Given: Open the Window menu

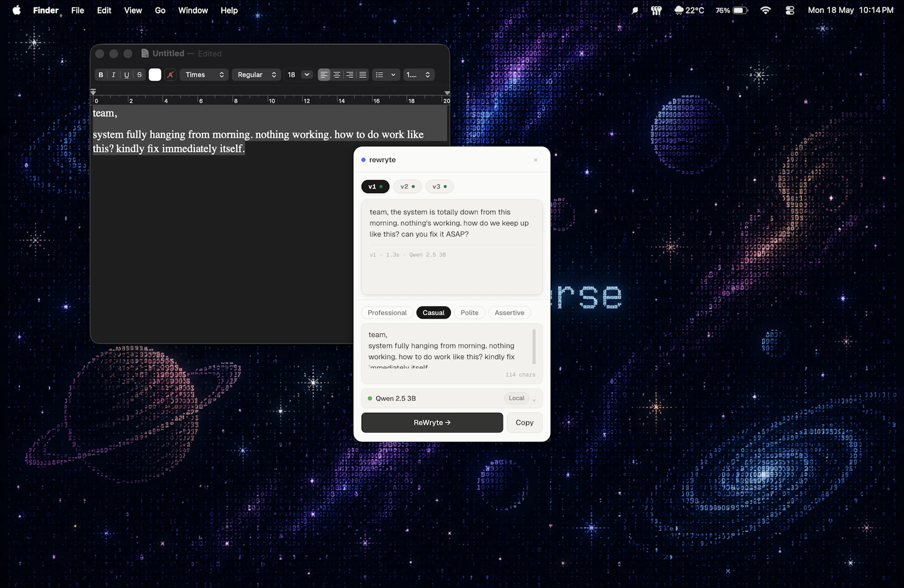Looking at the screenshot, I should point(193,10).
